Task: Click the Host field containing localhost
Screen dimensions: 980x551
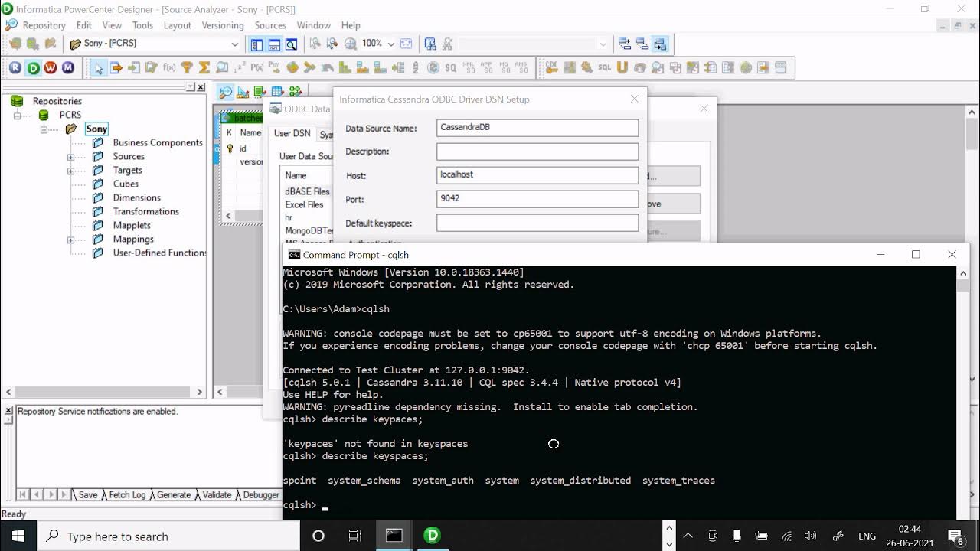Action: point(537,175)
